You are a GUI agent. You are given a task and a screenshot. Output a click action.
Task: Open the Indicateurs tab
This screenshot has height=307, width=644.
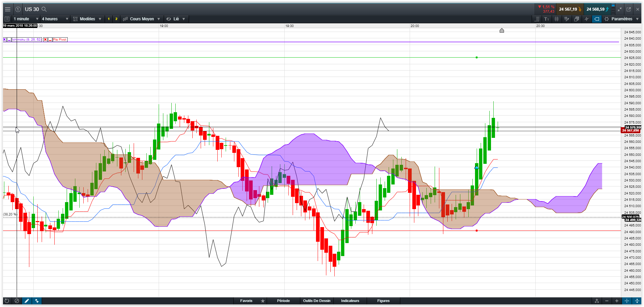pyautogui.click(x=350, y=301)
